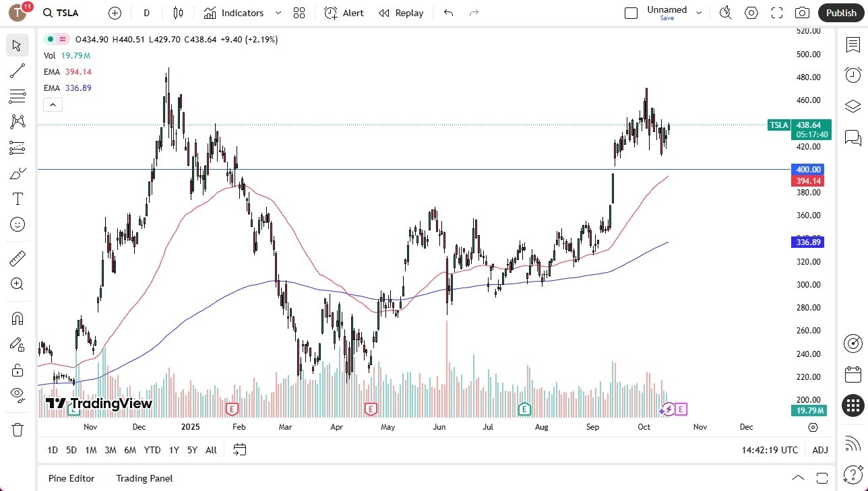The width and height of the screenshot is (868, 491).
Task: Open the Object Tree panel
Action: [x=852, y=106]
